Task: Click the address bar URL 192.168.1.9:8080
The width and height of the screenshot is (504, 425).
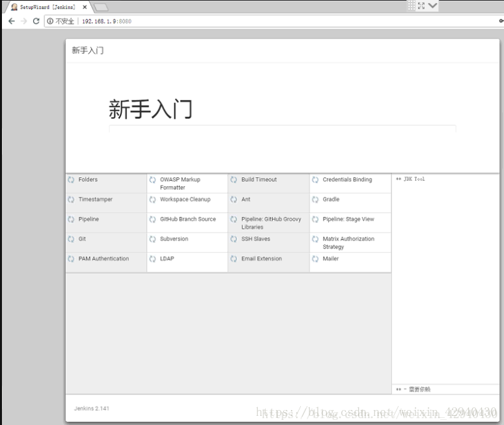Action: (x=107, y=22)
